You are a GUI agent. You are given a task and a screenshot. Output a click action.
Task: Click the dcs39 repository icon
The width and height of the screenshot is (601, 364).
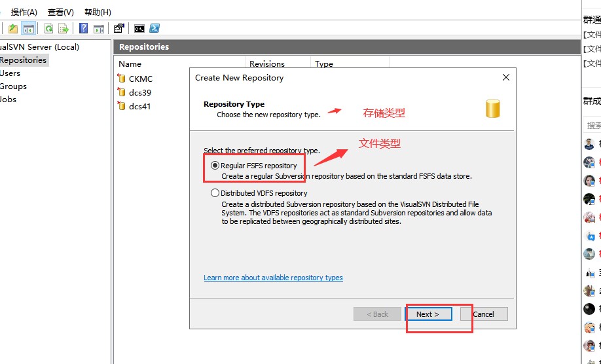point(122,92)
